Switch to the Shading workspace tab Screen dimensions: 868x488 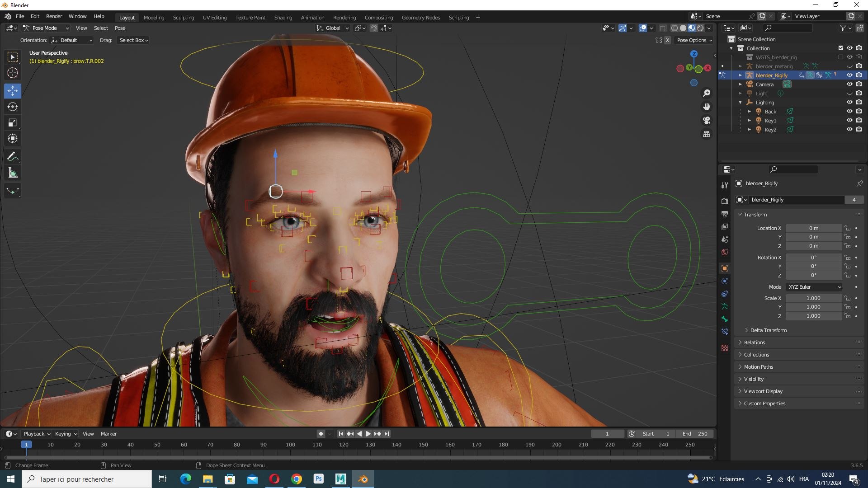click(x=283, y=18)
